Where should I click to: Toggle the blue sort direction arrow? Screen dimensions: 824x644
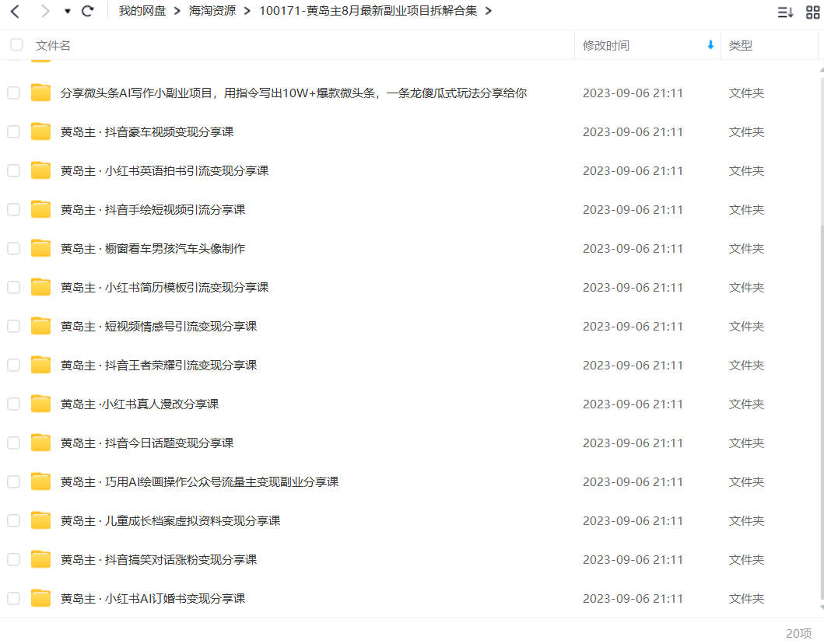point(710,45)
